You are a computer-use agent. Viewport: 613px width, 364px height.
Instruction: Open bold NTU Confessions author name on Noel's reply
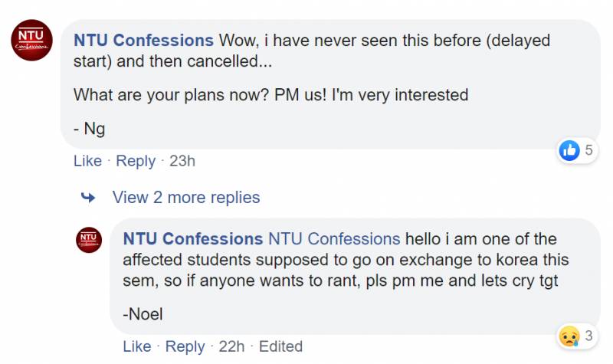click(x=193, y=239)
